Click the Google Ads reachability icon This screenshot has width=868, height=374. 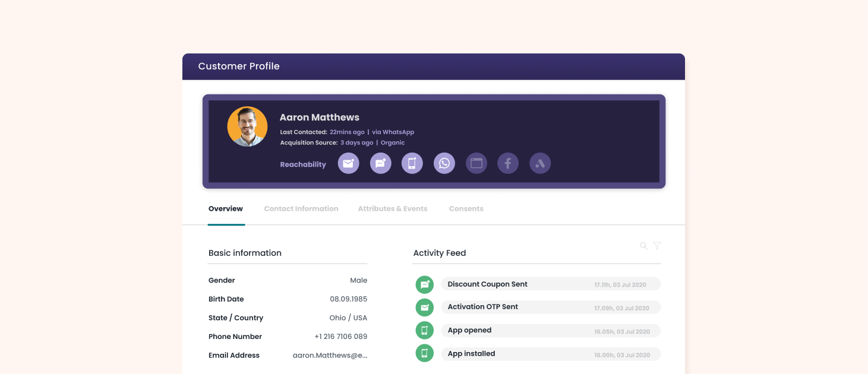coord(540,163)
